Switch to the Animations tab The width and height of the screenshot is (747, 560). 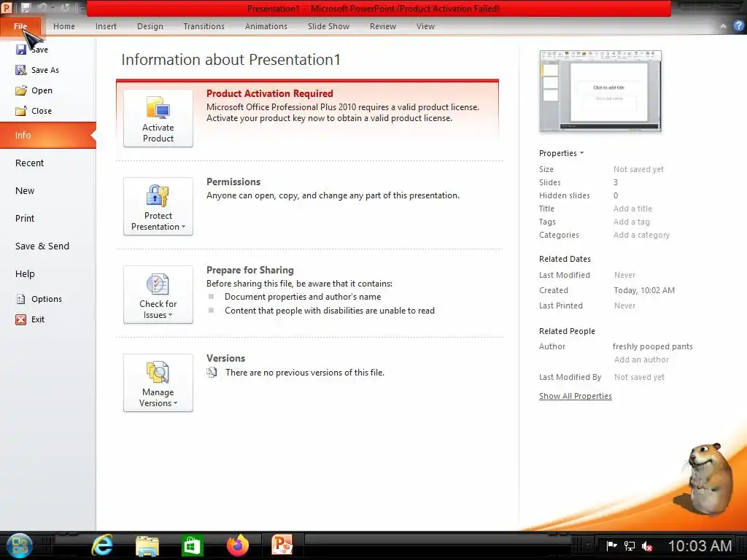[x=266, y=26]
